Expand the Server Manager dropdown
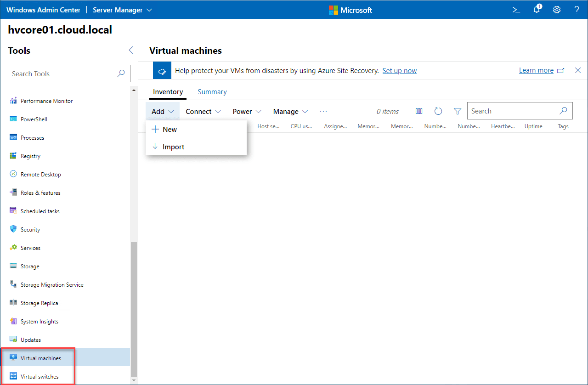 123,10
